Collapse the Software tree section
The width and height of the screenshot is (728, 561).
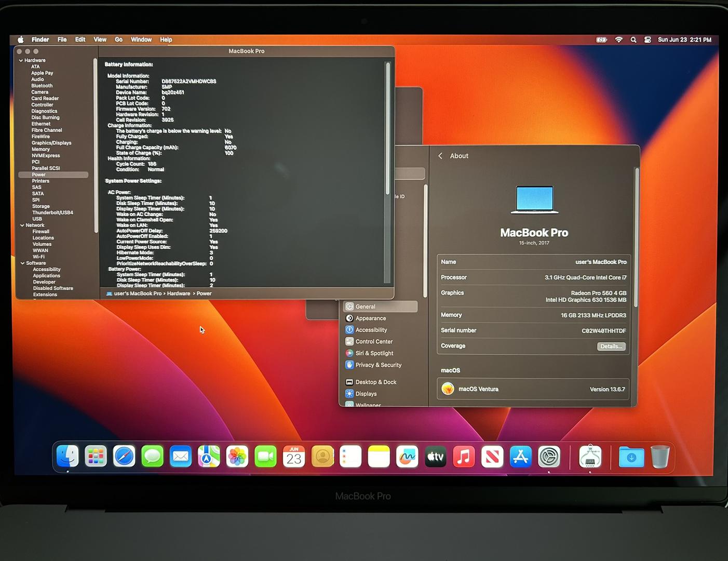pos(23,263)
